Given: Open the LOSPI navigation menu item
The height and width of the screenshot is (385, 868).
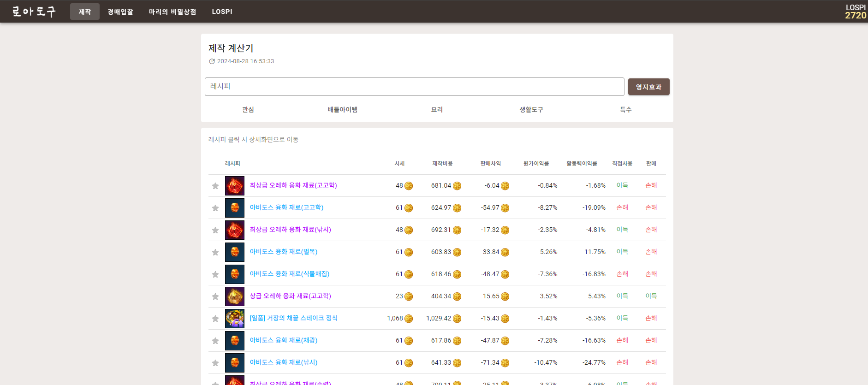Looking at the screenshot, I should [222, 12].
